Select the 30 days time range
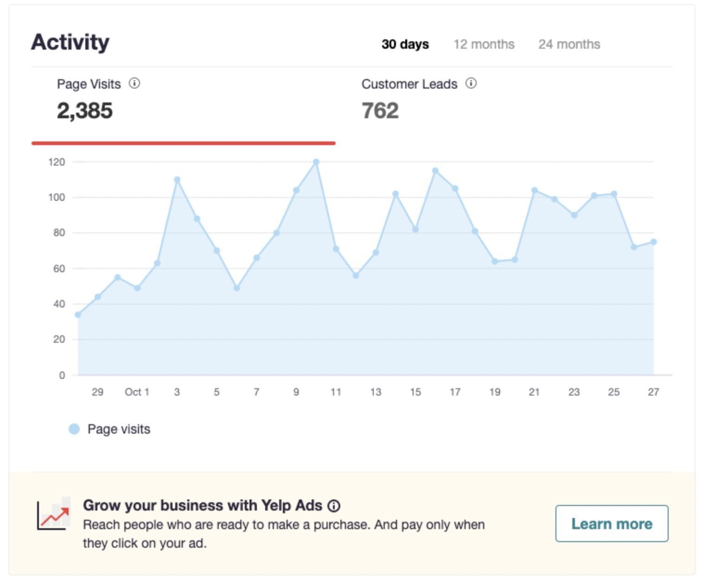Viewport: 702px width, 588px height. pos(404,45)
